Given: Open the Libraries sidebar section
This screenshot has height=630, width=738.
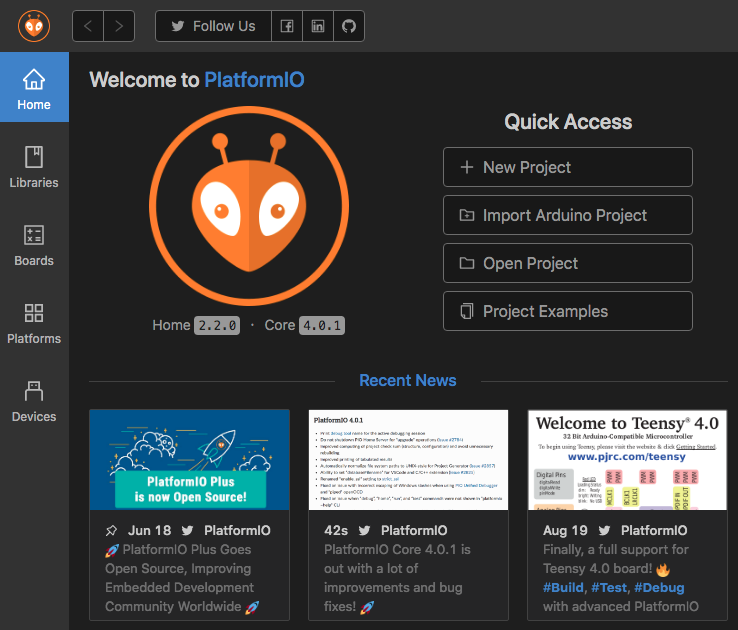Looking at the screenshot, I should point(34,167).
